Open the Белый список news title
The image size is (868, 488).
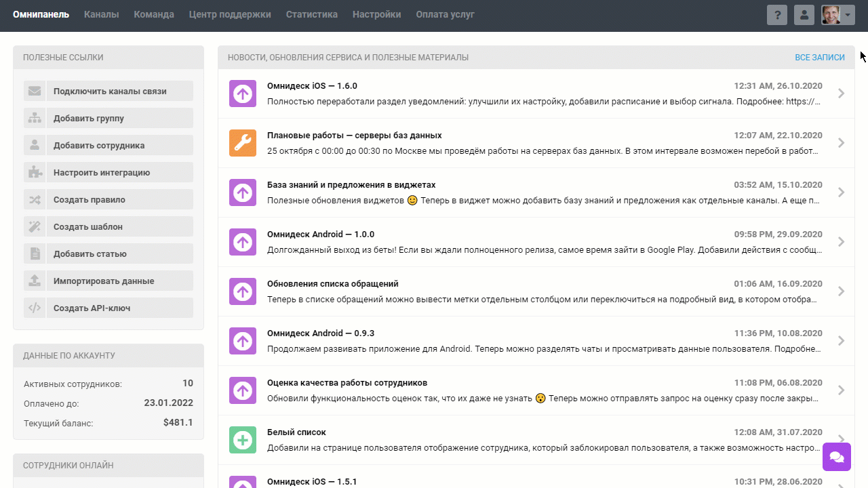coord(296,432)
